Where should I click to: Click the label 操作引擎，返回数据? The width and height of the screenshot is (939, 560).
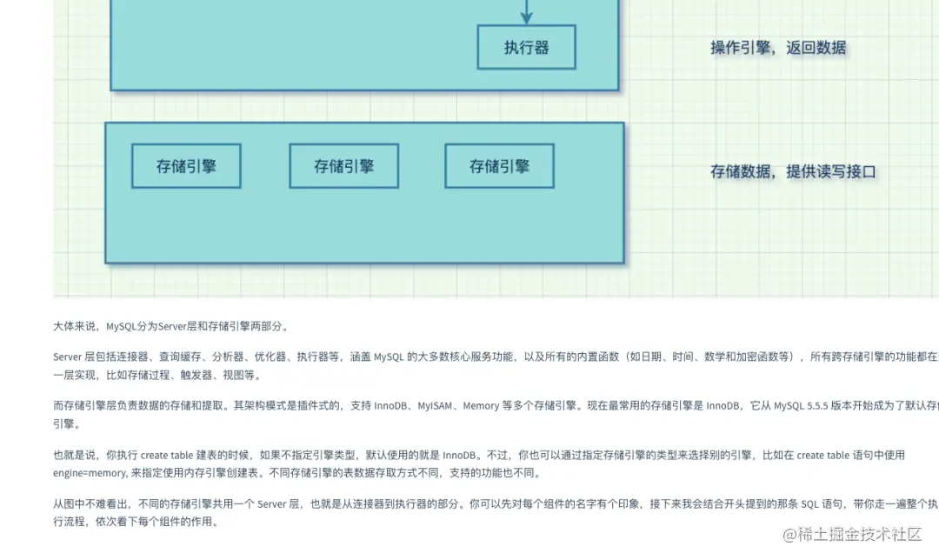776,48
